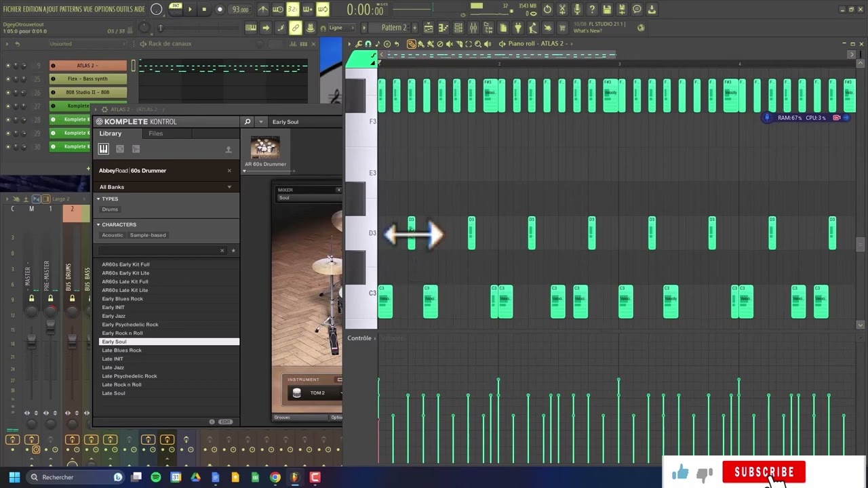Start playback with the Play button
Screen dimensions: 868x488
(190, 9)
